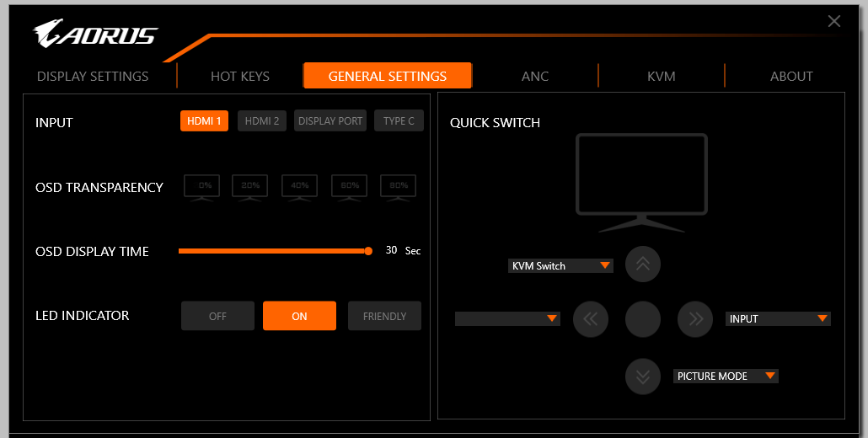Switch input to HDMI 1
Image resolution: width=868 pixels, height=438 pixels.
(x=204, y=121)
